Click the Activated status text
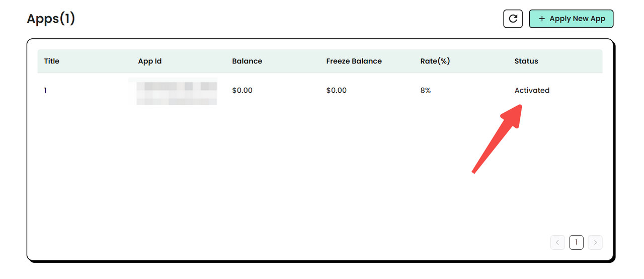 [532, 91]
